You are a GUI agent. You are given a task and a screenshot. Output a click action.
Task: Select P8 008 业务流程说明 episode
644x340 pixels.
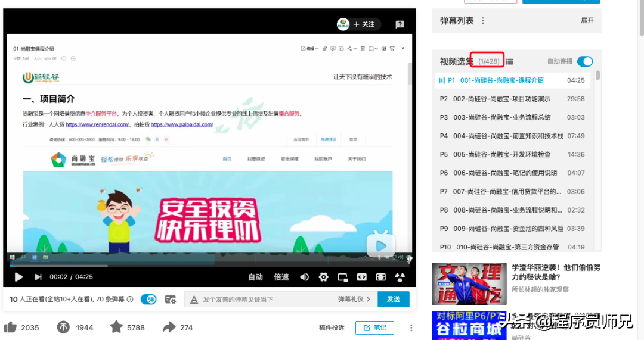coord(513,210)
